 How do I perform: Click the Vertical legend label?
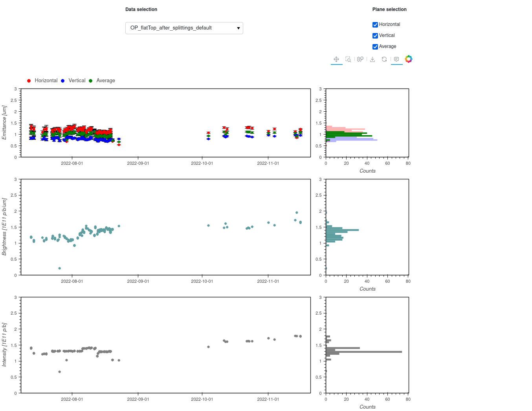tap(77, 81)
